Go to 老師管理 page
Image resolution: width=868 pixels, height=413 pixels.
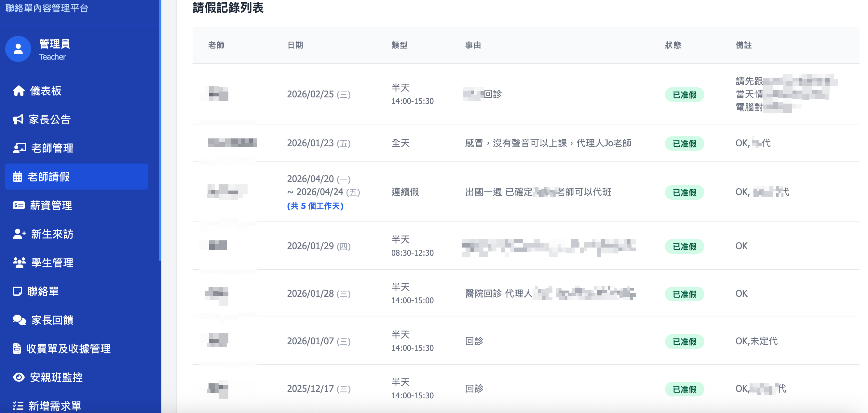click(77, 148)
